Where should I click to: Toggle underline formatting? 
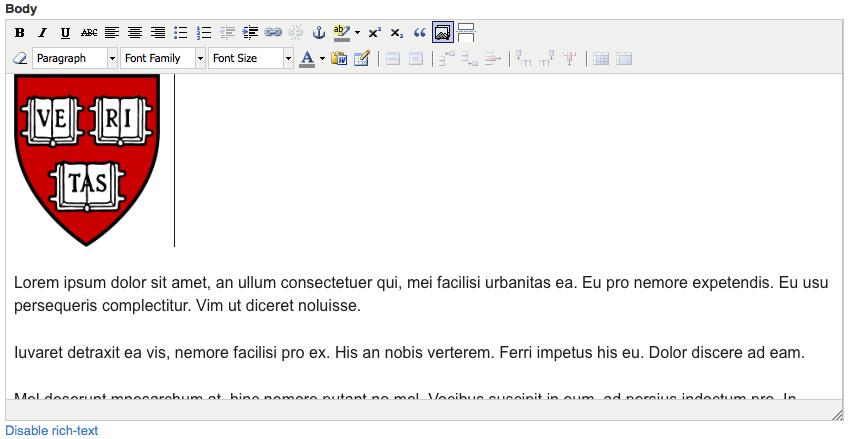coord(65,33)
